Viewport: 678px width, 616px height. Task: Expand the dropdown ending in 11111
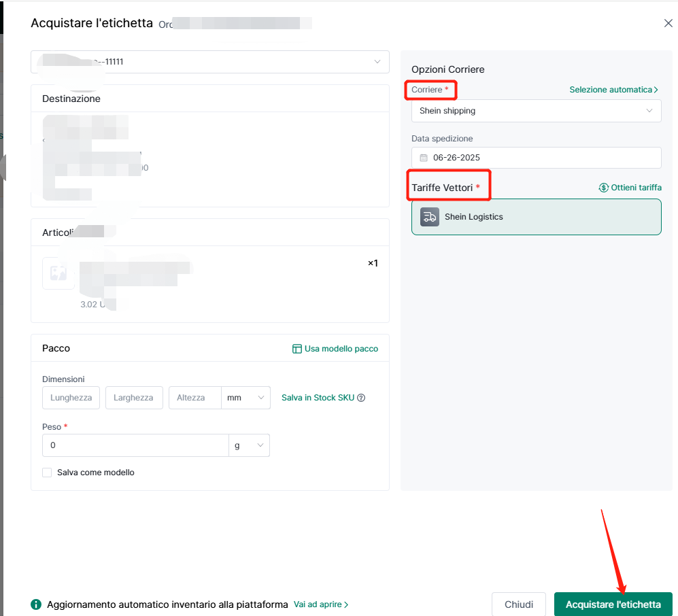[209, 62]
